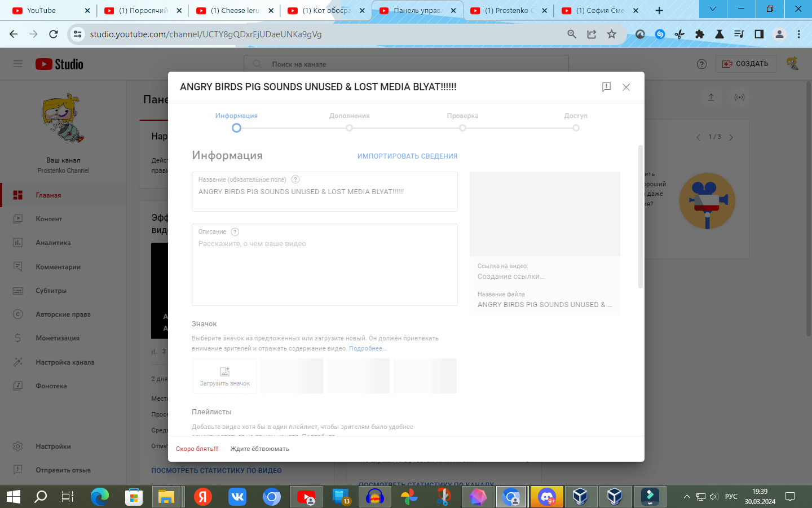Open the help icon in Studio header
Screen dimensions: 812x508
(701, 64)
